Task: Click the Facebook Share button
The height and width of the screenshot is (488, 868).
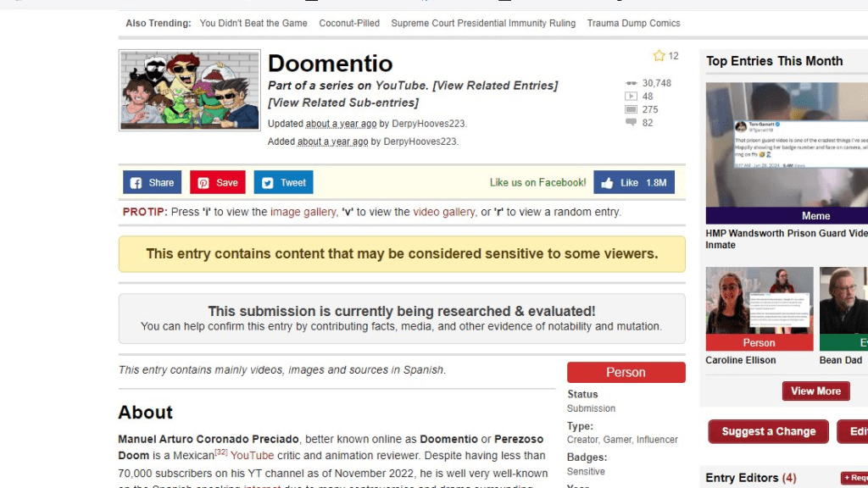Action: click(x=152, y=182)
